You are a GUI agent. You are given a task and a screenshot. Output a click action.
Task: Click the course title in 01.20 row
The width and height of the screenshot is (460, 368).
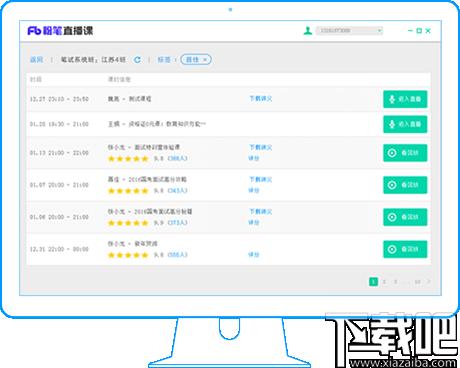[x=157, y=124]
